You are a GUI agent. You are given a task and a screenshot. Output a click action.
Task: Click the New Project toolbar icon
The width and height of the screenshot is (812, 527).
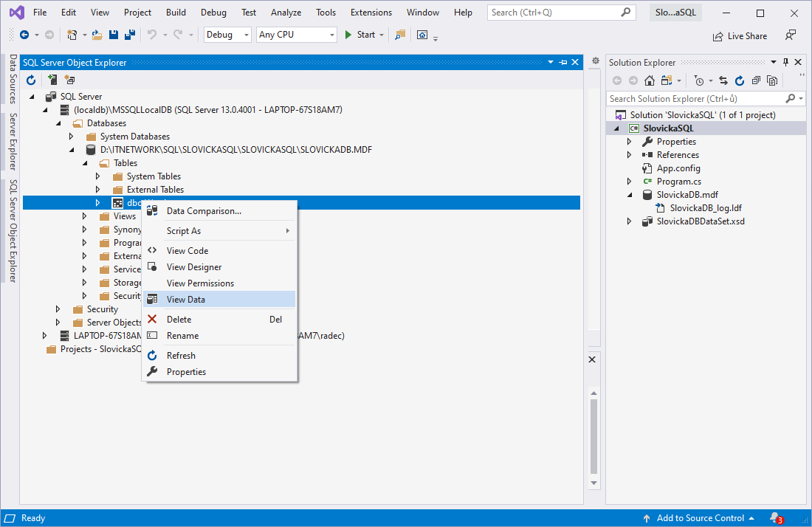click(x=72, y=35)
